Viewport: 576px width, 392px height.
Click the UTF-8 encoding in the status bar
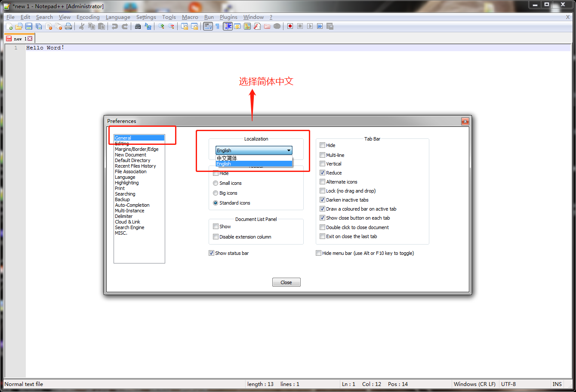click(508, 384)
